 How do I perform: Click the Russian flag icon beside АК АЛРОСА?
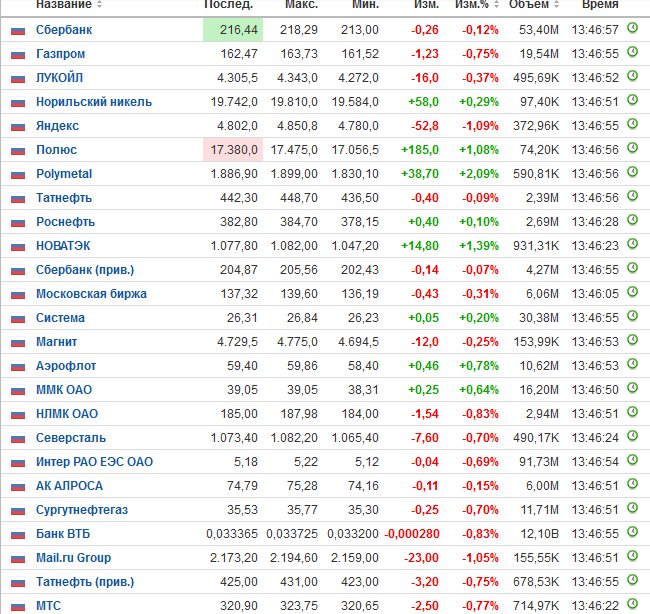(18, 487)
